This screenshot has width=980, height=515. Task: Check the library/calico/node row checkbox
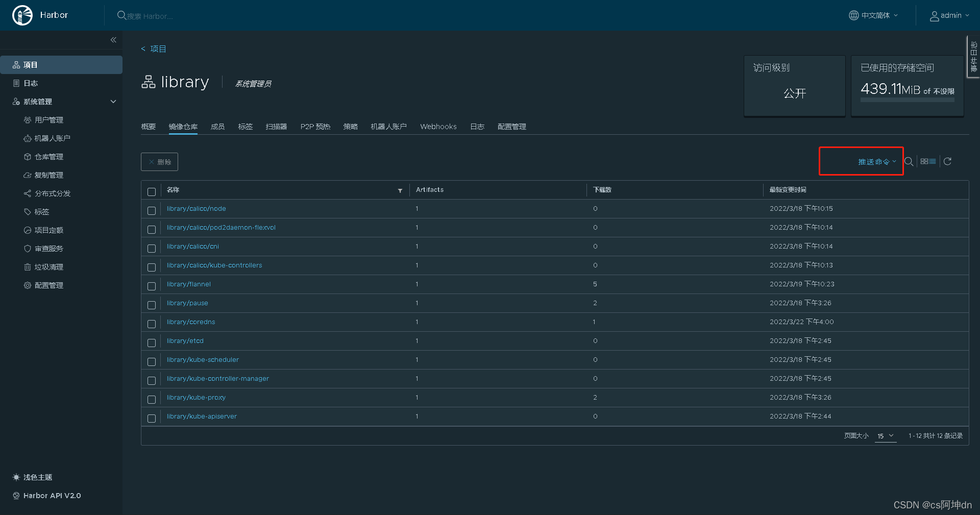[152, 211]
